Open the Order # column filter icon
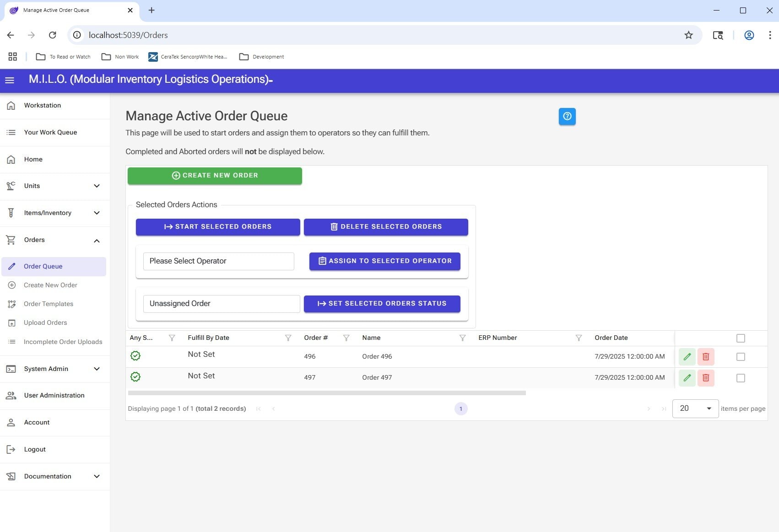Screen dimensions: 779x532 click(x=346, y=338)
